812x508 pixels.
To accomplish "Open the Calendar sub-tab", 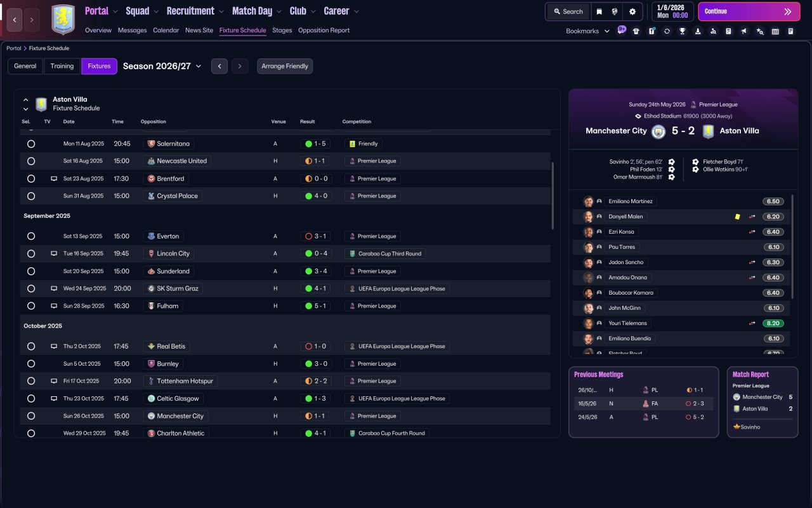I will coord(166,30).
